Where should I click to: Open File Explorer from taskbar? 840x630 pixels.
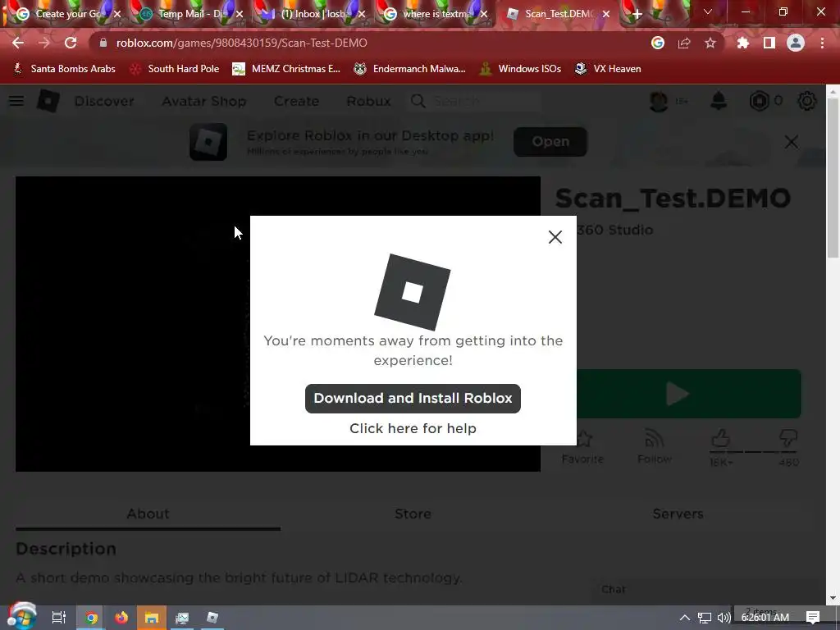point(152,618)
